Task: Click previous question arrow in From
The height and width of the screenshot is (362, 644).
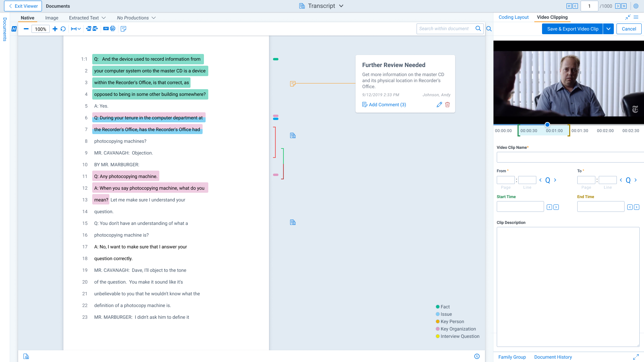Action: [540, 180]
